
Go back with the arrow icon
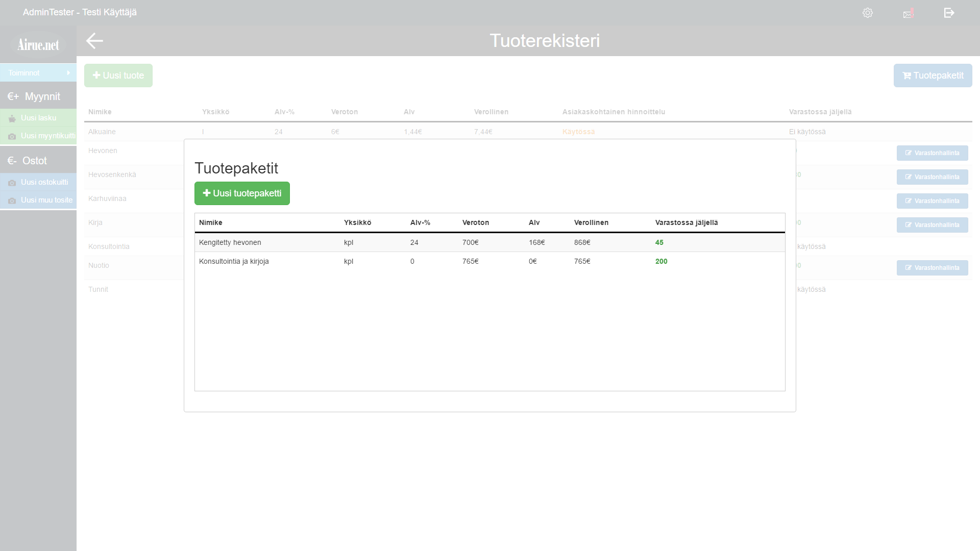coord(94,41)
